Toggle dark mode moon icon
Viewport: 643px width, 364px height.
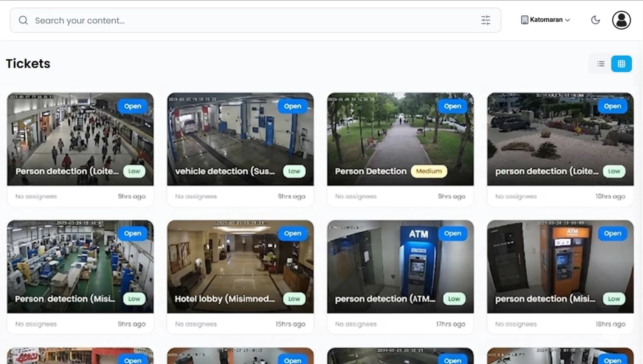tap(595, 20)
